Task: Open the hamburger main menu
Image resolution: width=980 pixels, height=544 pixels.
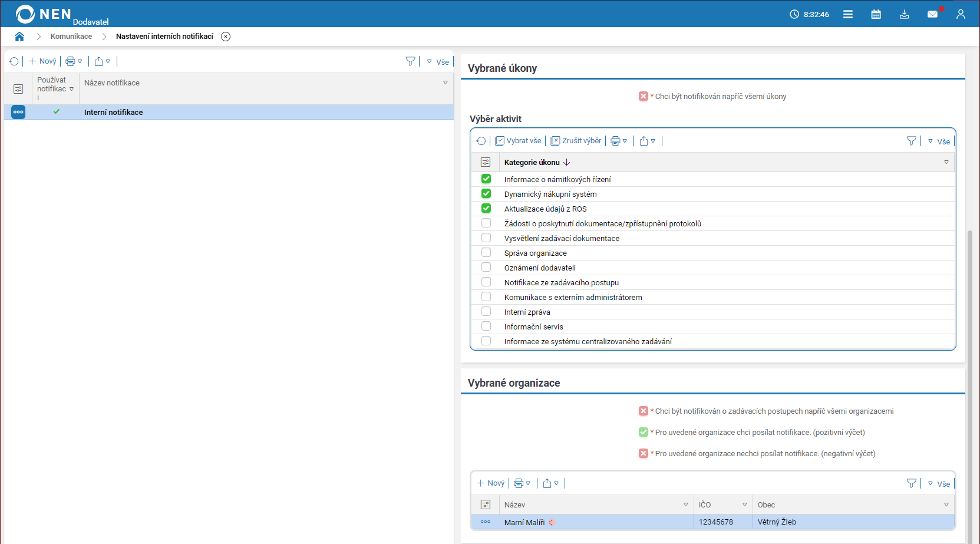Action: pyautogui.click(x=847, y=14)
